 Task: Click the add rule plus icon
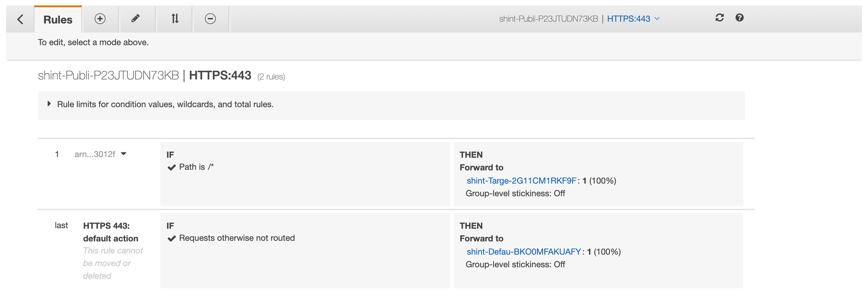(99, 19)
